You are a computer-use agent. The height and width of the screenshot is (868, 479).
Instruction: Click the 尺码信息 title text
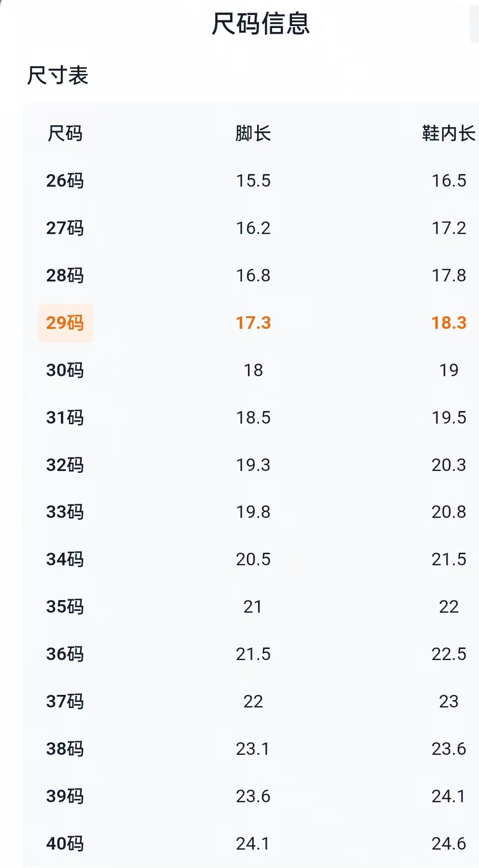pyautogui.click(x=261, y=24)
